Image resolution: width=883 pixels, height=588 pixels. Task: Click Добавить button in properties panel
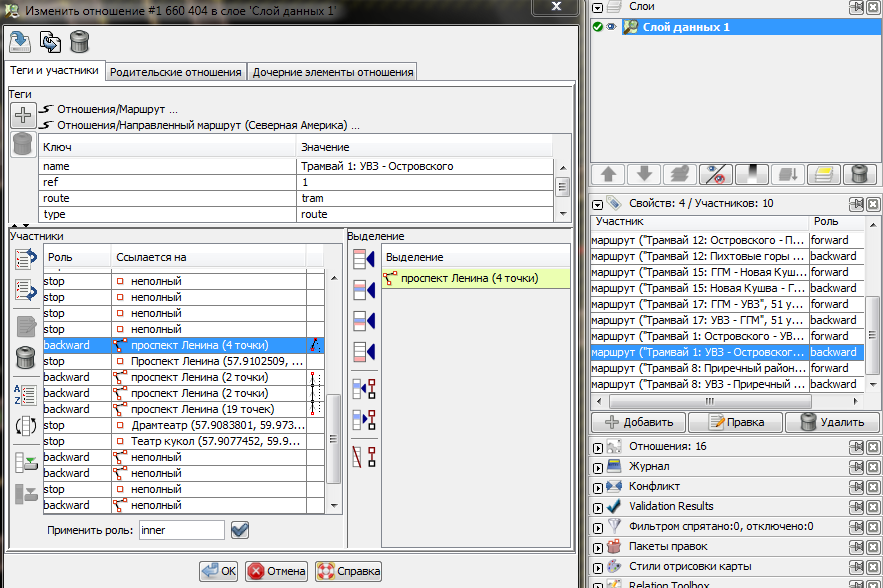click(639, 422)
